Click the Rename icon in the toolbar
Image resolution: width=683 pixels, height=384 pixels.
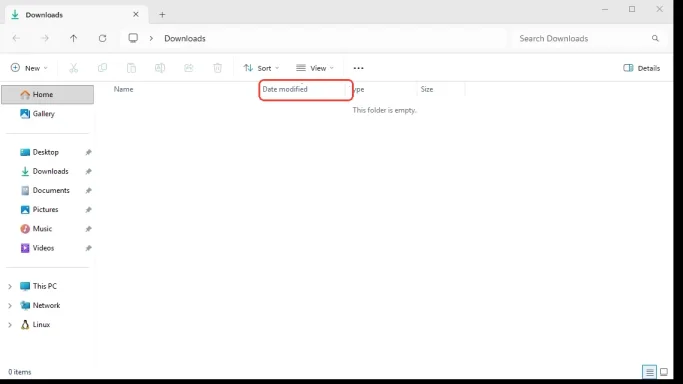(x=160, y=68)
